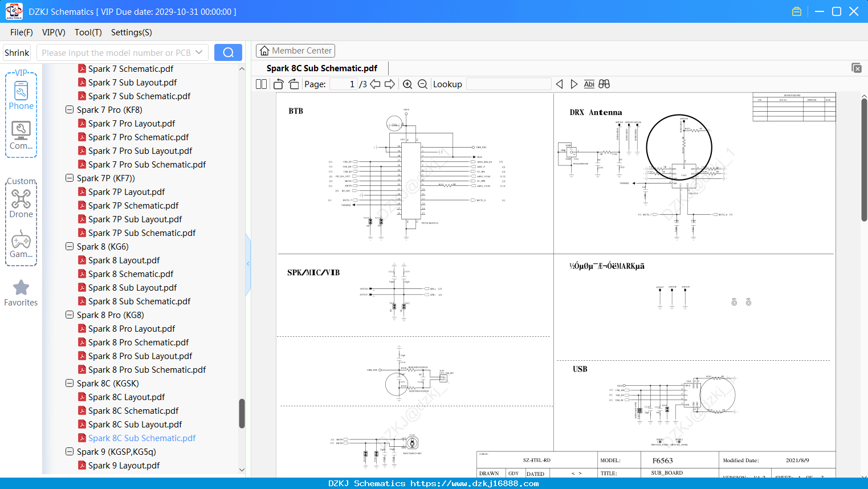Click the blue search button
Image resolution: width=868 pixels, height=489 pixels.
tap(228, 52)
